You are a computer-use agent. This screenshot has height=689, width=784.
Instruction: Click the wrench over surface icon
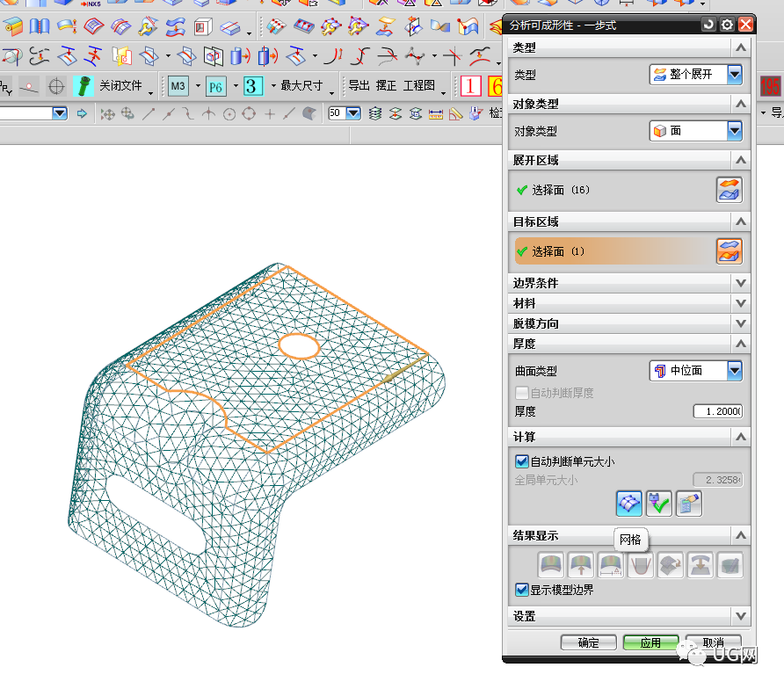tap(148, 26)
